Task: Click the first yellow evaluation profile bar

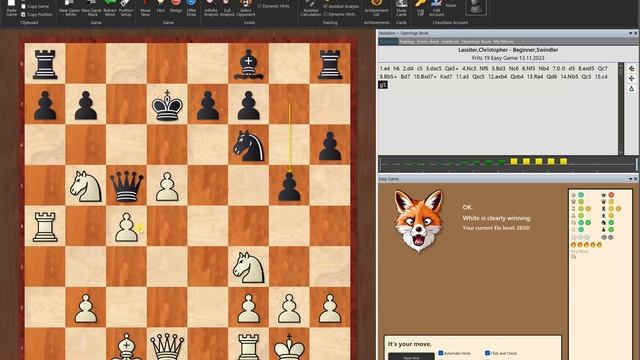Action: pos(514,162)
